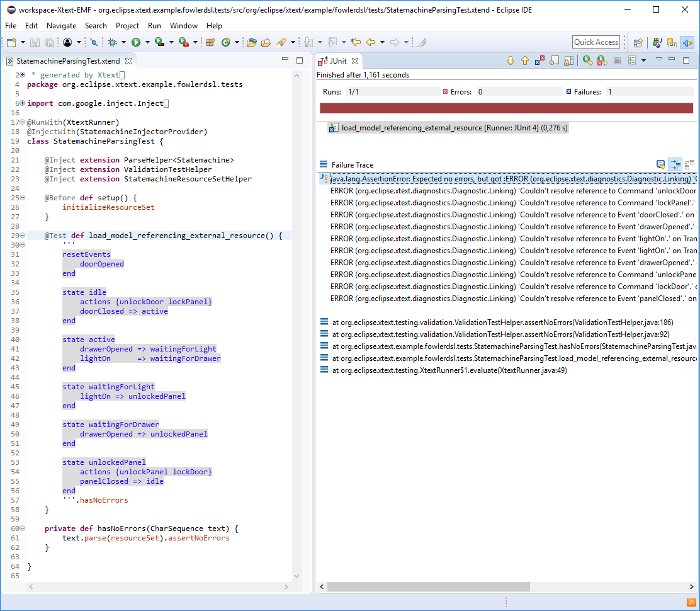Click the editor vertical scrollbar down arrow

pos(297,576)
